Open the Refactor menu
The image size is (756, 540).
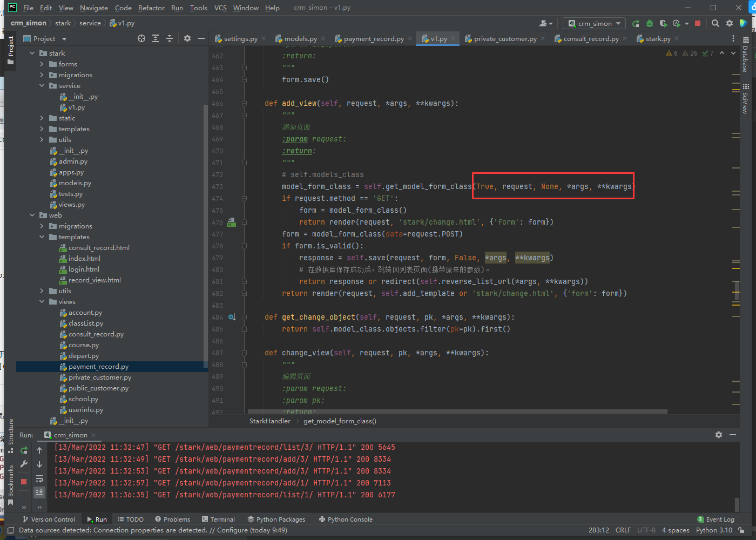[151, 8]
